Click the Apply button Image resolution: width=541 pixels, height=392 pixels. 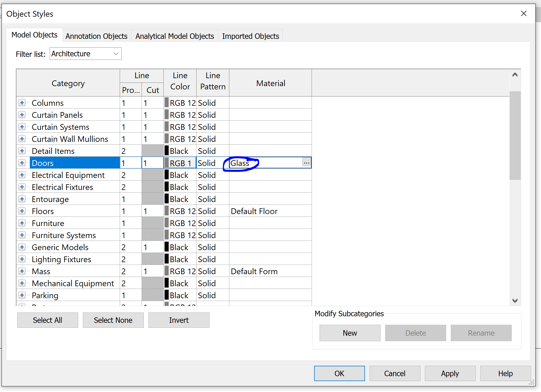(x=450, y=373)
